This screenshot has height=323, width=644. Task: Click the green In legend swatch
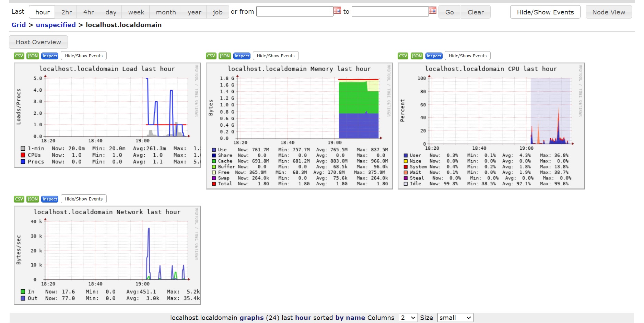coord(23,291)
